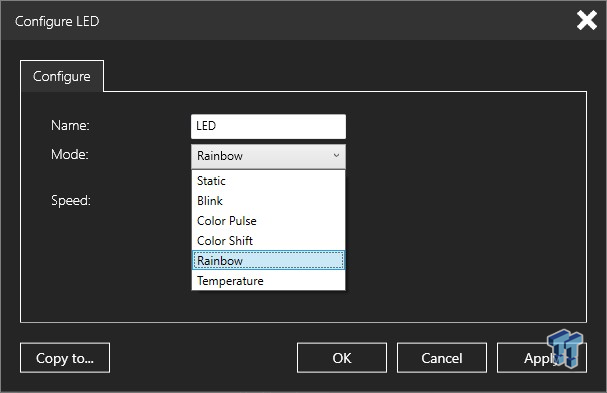Image resolution: width=607 pixels, height=393 pixels.
Task: Close the Configure LED dialog
Action: coord(586,20)
